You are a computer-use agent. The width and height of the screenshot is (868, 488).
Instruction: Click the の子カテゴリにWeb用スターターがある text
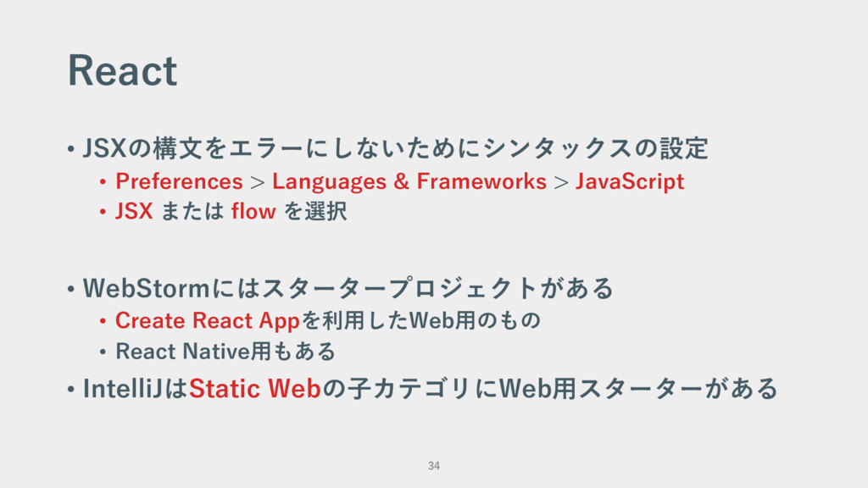click(550, 388)
